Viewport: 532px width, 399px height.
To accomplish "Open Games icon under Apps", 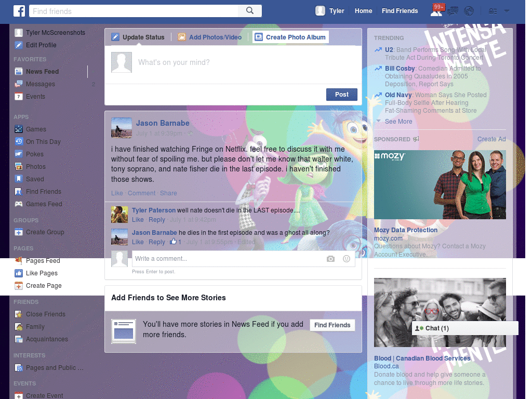I will point(19,129).
